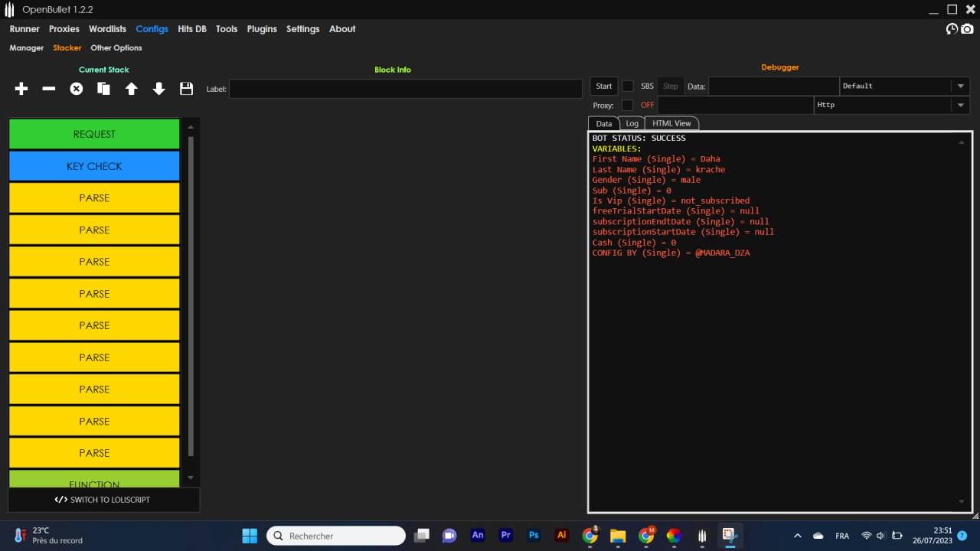The image size is (980, 551).
Task: Switch to the Log tab
Action: pos(632,123)
